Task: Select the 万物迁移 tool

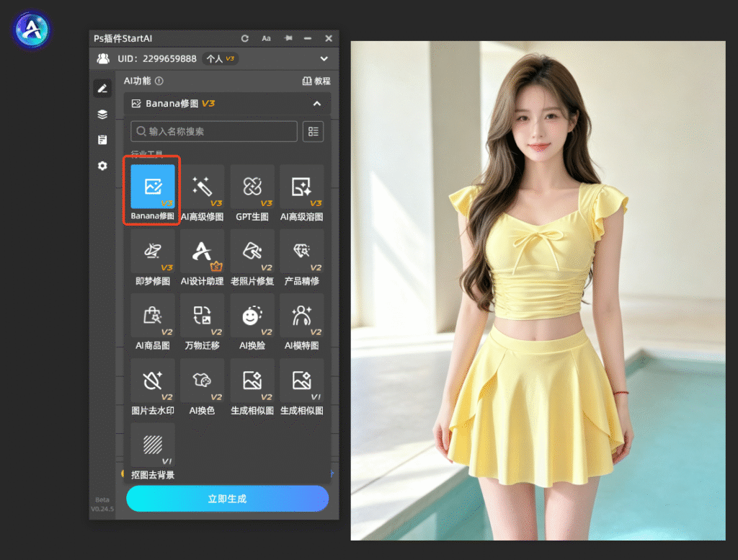Action: [x=203, y=315]
